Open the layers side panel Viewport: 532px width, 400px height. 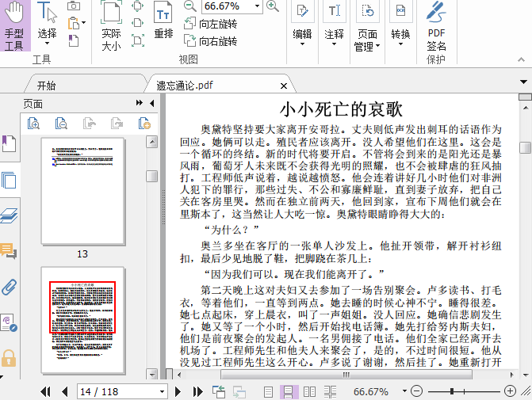(9, 216)
